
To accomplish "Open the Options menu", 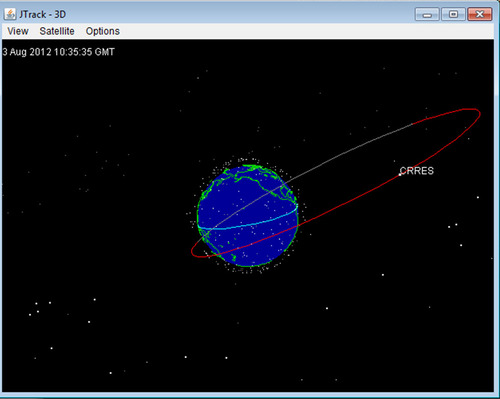I will tap(103, 31).
